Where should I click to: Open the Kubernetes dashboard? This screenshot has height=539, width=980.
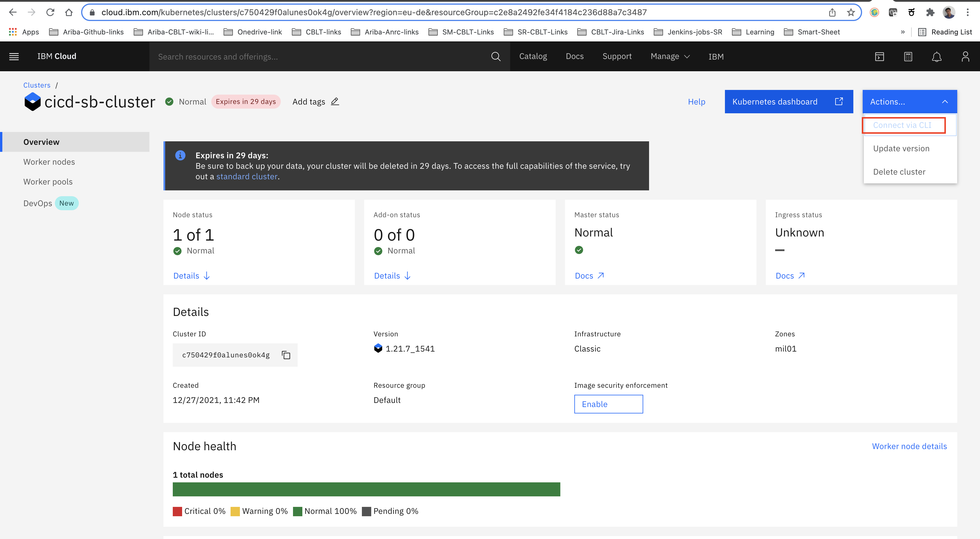click(789, 102)
